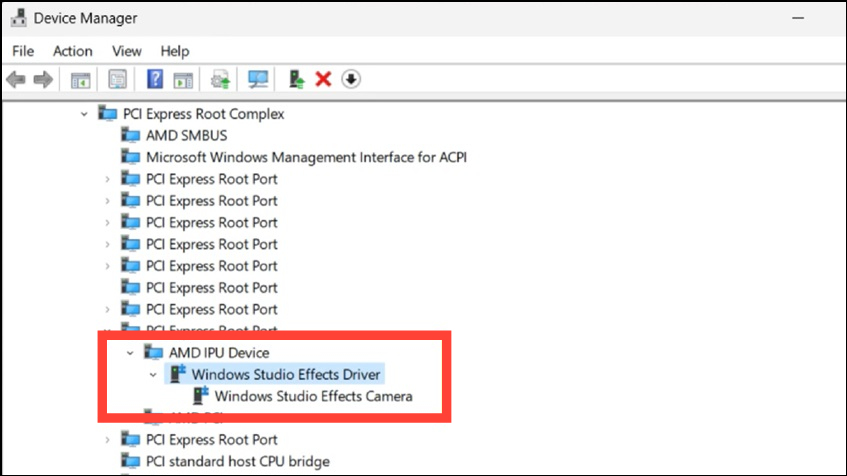
Task: Click the Device Manager title bar icon
Action: coord(18,18)
